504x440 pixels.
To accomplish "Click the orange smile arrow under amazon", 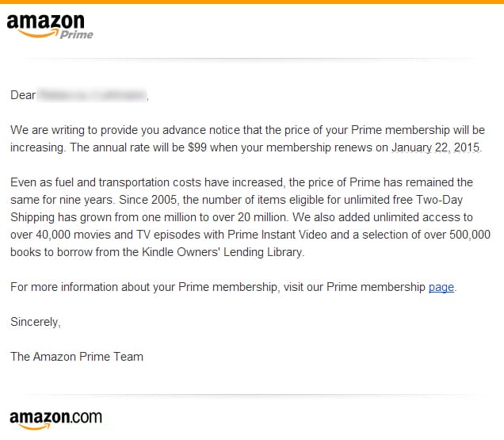I will 38,33.
